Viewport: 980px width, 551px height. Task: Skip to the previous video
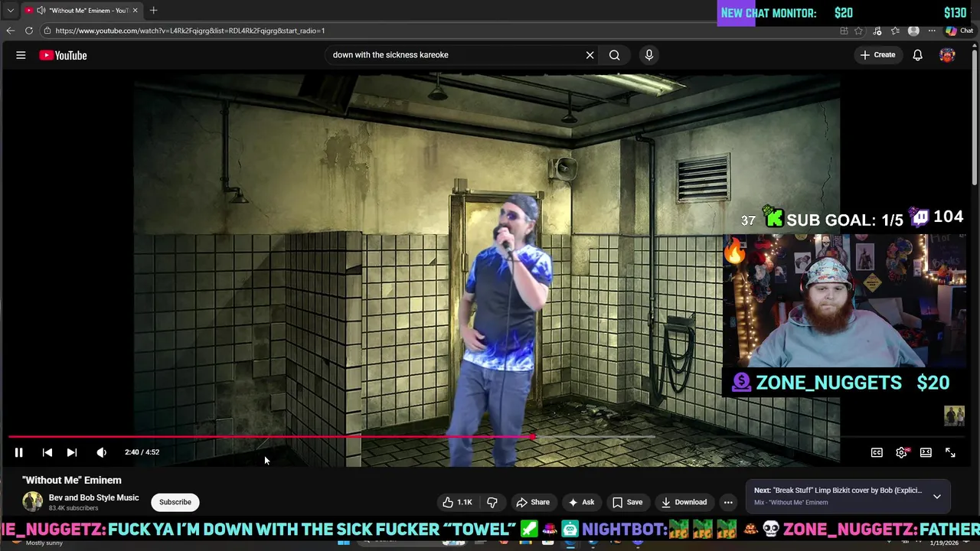[x=47, y=452]
